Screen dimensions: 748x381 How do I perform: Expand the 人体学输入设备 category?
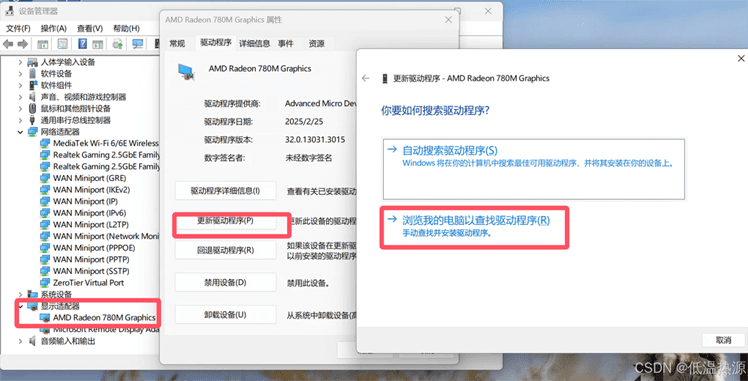point(20,62)
